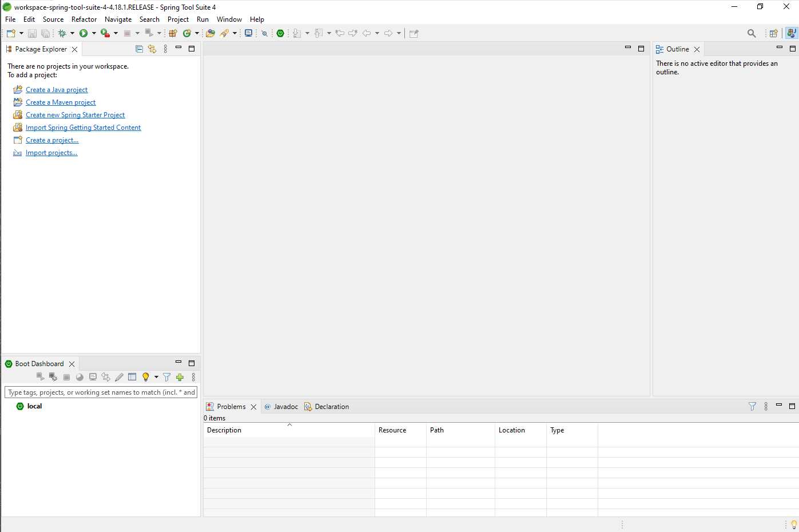The height and width of the screenshot is (532, 799).
Task: Click the Boot Dashboard open console icon
Action: point(93,377)
